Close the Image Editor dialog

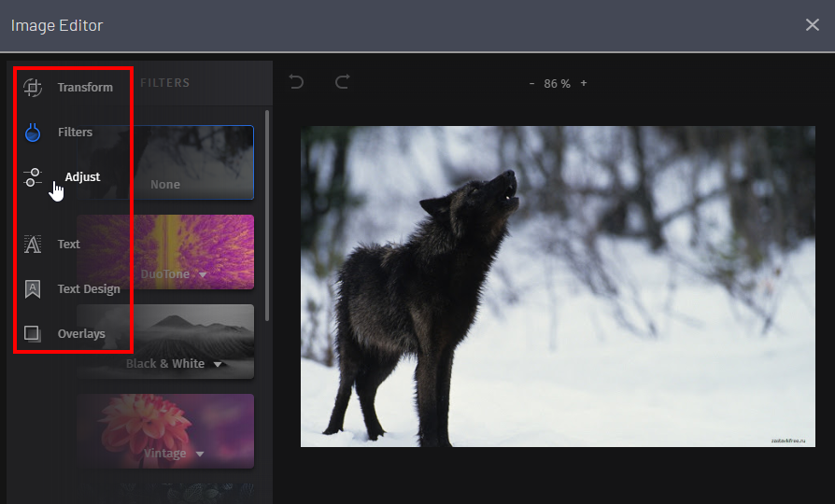[812, 25]
